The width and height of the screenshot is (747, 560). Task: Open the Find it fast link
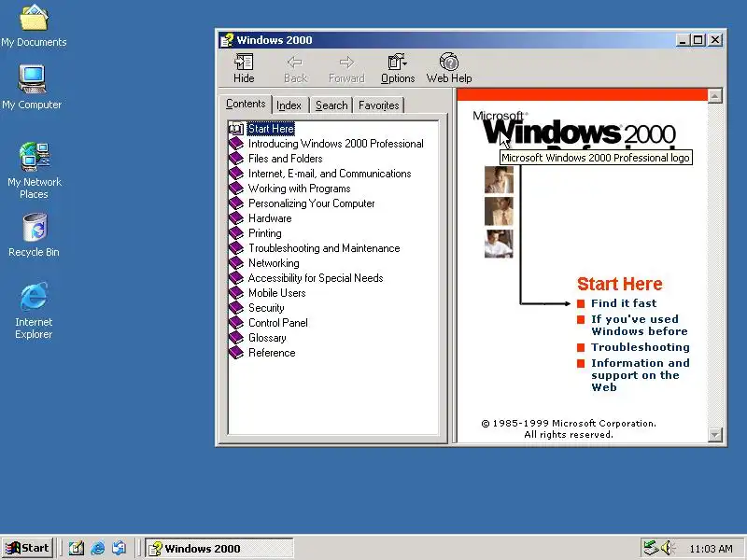[624, 303]
